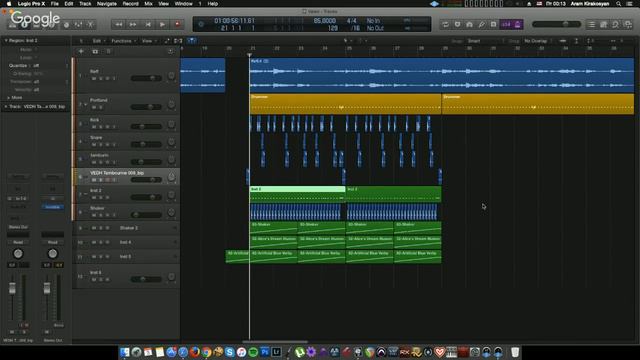Viewport: 640px width, 360px height.
Task: Click the red Record button
Action: point(177,24)
